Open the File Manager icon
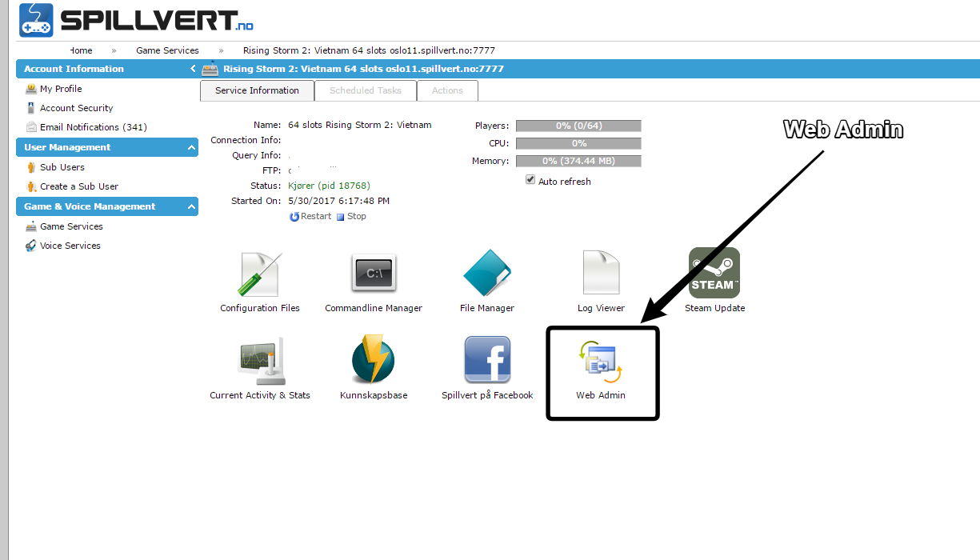Image resolution: width=980 pixels, height=560 pixels. (x=487, y=274)
